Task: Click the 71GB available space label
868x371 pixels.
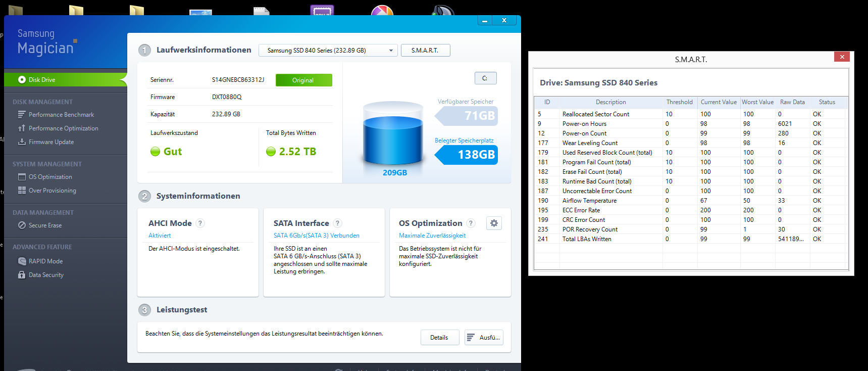Action: coord(467,116)
